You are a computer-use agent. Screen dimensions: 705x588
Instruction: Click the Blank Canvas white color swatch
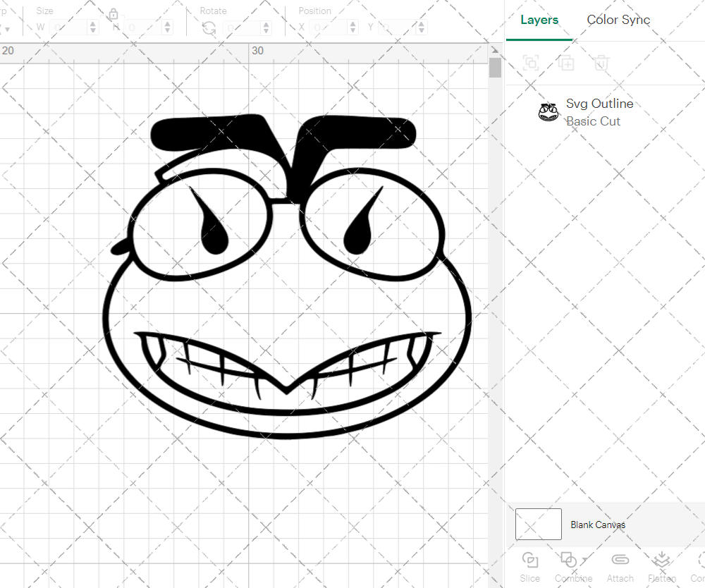[539, 525]
